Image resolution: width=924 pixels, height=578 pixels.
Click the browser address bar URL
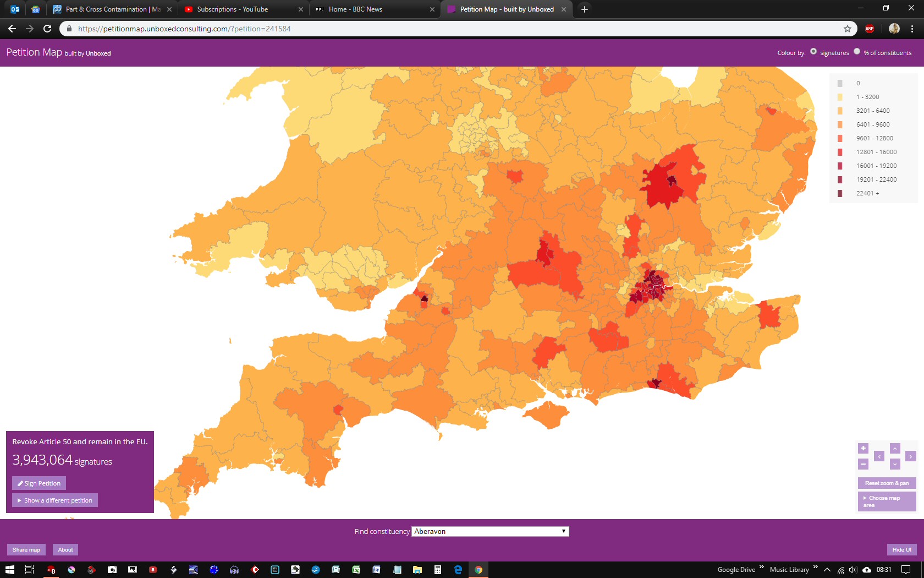pos(184,29)
